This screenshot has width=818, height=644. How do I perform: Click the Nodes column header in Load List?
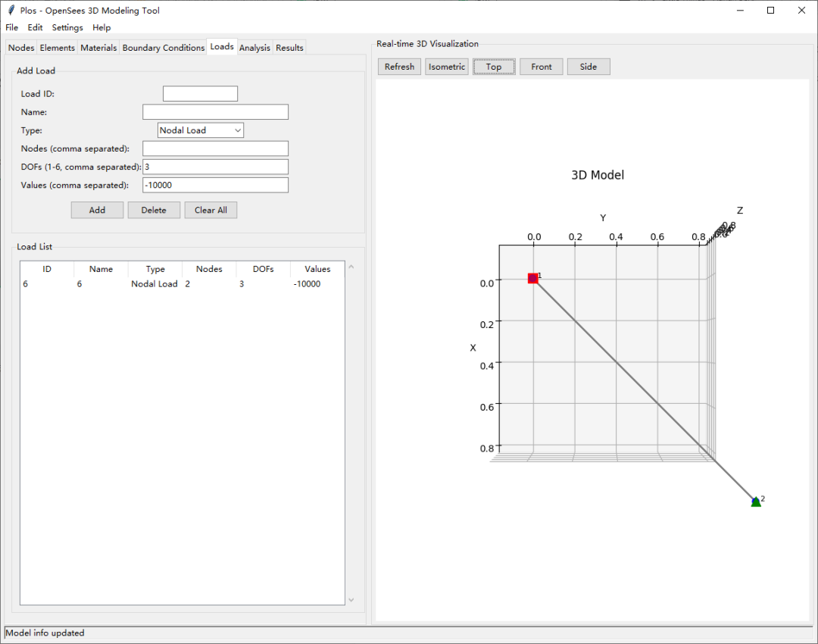pyautogui.click(x=209, y=269)
